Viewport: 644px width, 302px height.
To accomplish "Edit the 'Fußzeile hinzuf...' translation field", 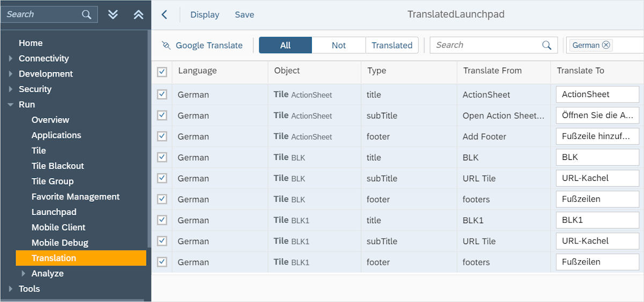I will point(597,136).
